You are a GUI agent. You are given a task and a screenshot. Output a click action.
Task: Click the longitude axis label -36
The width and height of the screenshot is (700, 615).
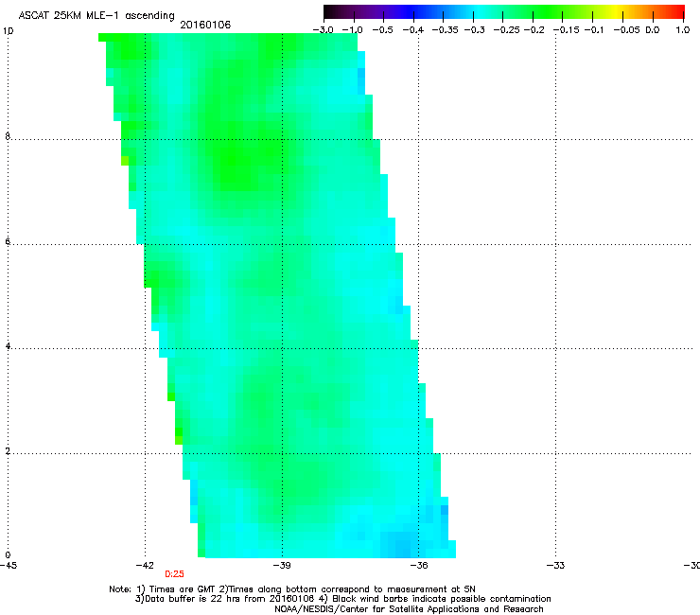tap(419, 566)
